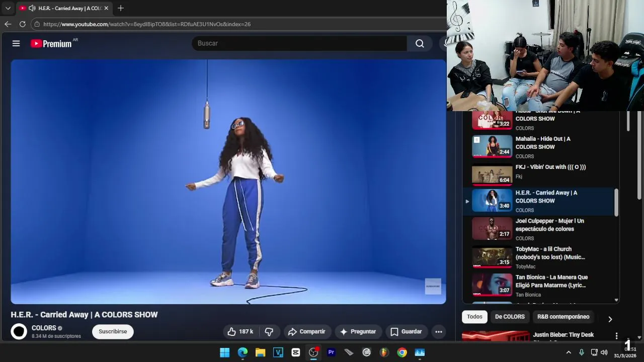Image resolution: width=644 pixels, height=362 pixels.
Task: Open the tab list dropdown arrow
Action: [x=8, y=8]
